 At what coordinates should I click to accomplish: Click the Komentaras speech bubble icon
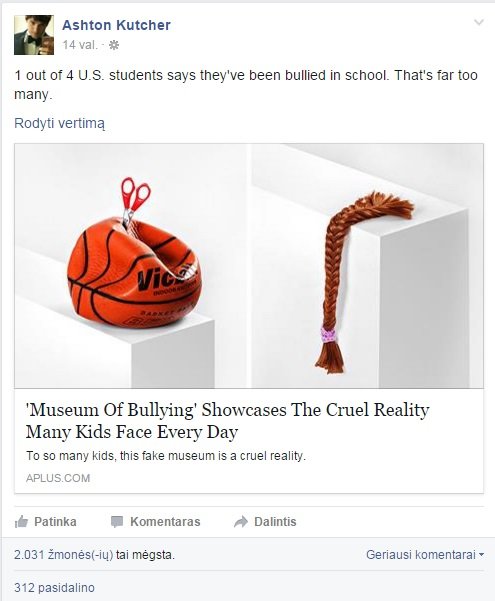(117, 522)
